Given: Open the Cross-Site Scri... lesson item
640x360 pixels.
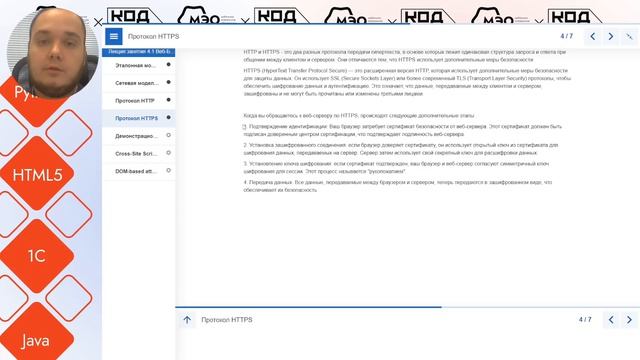Looking at the screenshot, I should click(139, 153).
